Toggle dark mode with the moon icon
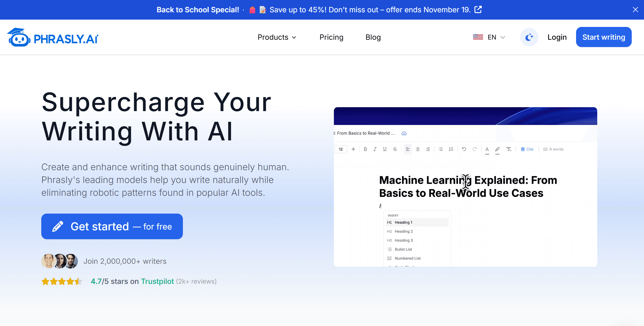Screen dimensions: 644x326 [529, 37]
